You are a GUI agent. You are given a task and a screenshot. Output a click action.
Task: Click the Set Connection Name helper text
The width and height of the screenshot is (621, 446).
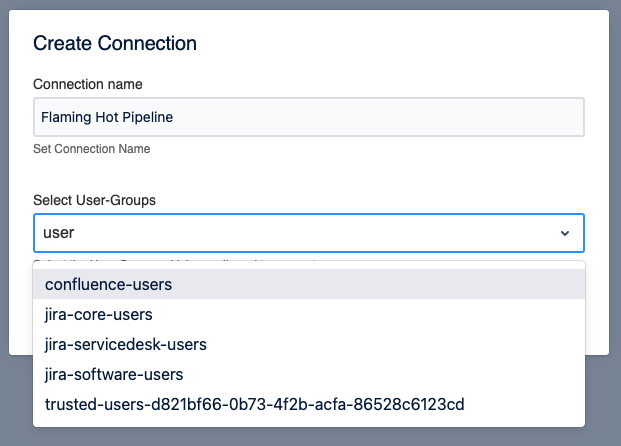91,149
